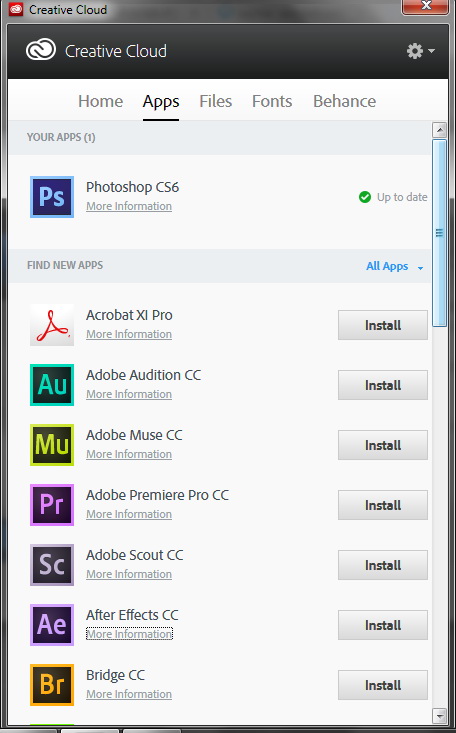This screenshot has height=733, width=456.
Task: Click the Adobe Scout CC icon
Action: click(52, 565)
